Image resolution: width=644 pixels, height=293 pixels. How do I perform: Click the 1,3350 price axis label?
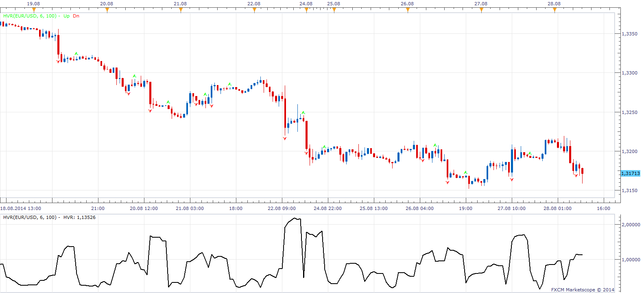pyautogui.click(x=630, y=34)
